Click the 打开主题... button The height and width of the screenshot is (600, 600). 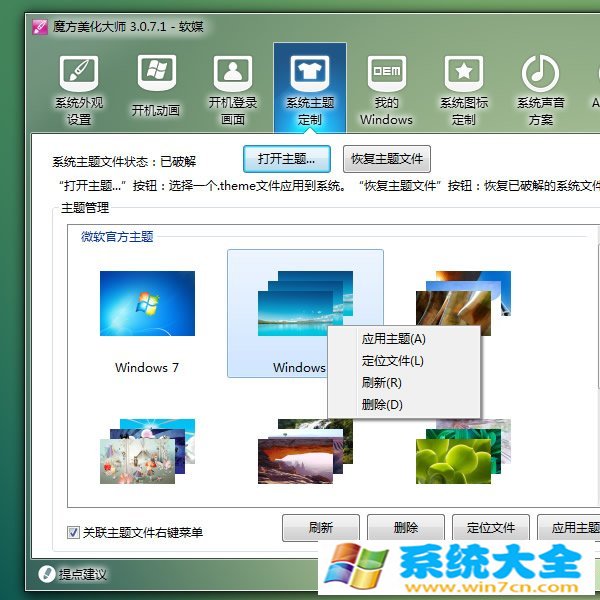287,159
